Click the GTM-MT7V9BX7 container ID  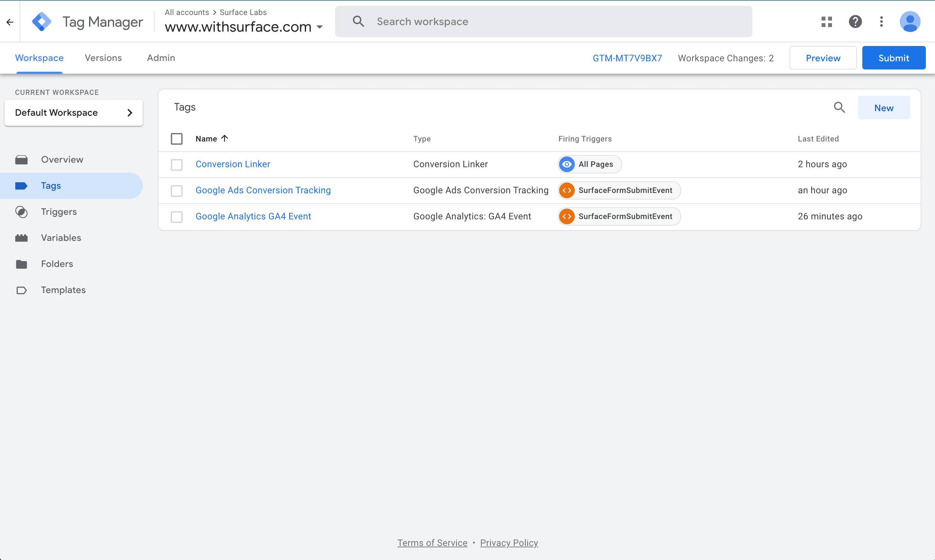[627, 58]
